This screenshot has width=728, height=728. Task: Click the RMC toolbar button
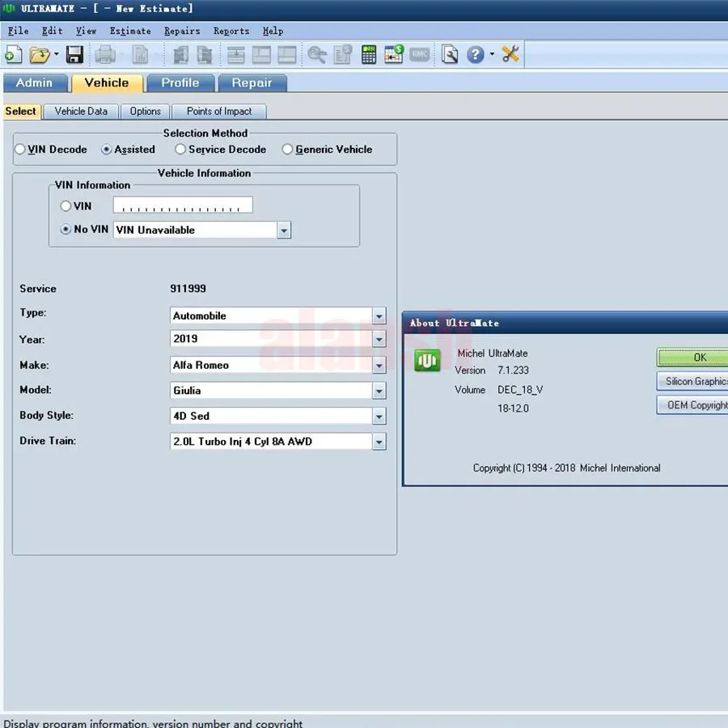coord(420,54)
